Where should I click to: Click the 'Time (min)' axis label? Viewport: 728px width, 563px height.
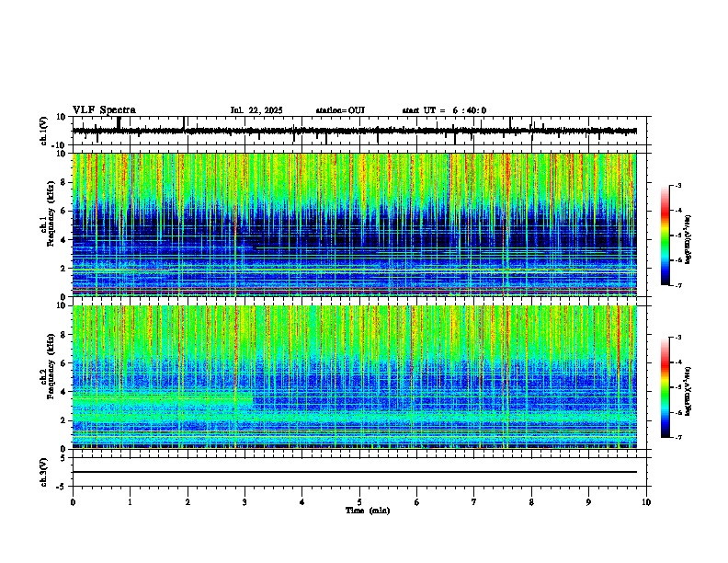tap(368, 510)
